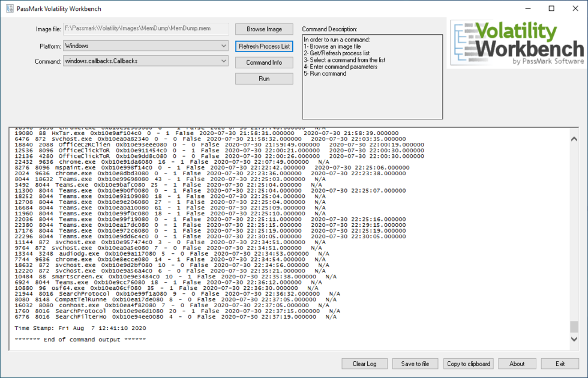Open the Command dropdown list
Image resolution: width=588 pixels, height=378 pixels.
tap(224, 61)
